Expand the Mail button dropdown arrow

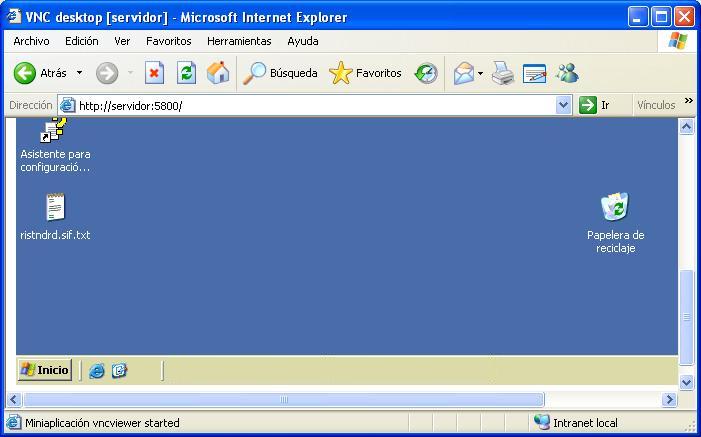[x=480, y=73]
